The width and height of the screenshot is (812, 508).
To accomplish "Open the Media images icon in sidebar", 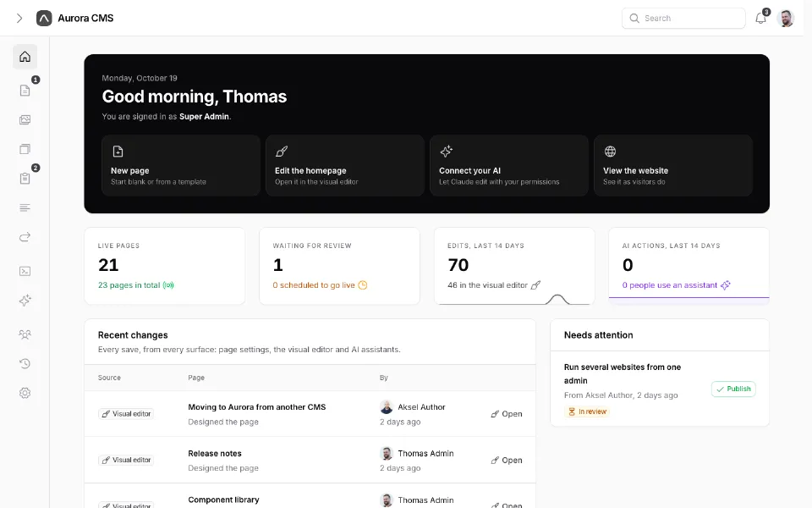I will 25,119.
